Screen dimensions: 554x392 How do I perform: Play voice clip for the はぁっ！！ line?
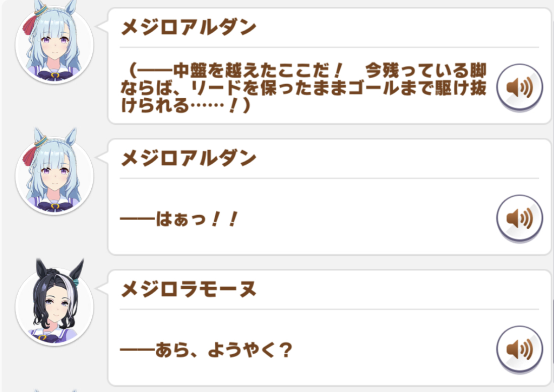519,218
